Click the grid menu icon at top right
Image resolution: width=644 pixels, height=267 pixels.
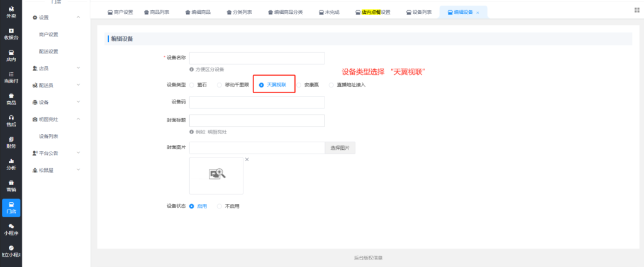637,10
